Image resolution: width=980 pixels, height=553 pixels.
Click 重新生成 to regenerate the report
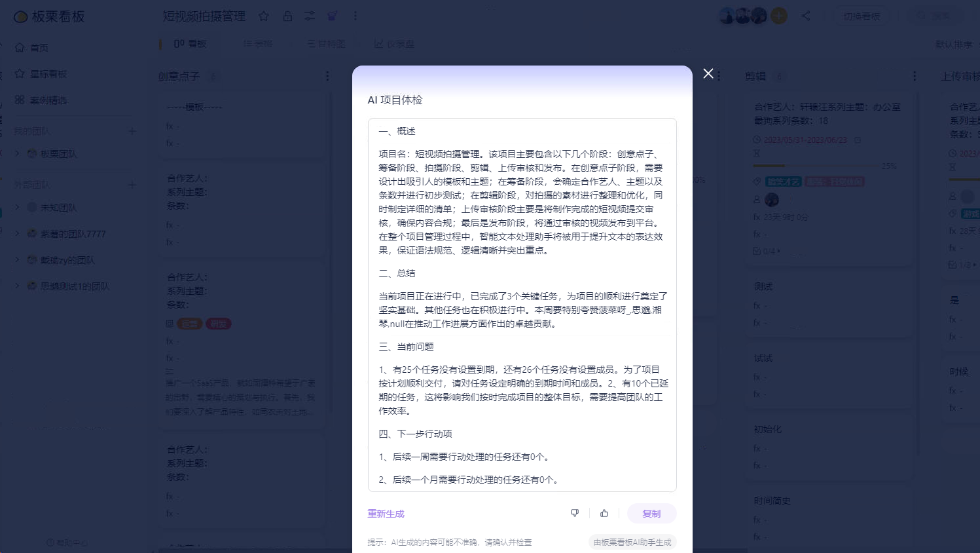386,514
